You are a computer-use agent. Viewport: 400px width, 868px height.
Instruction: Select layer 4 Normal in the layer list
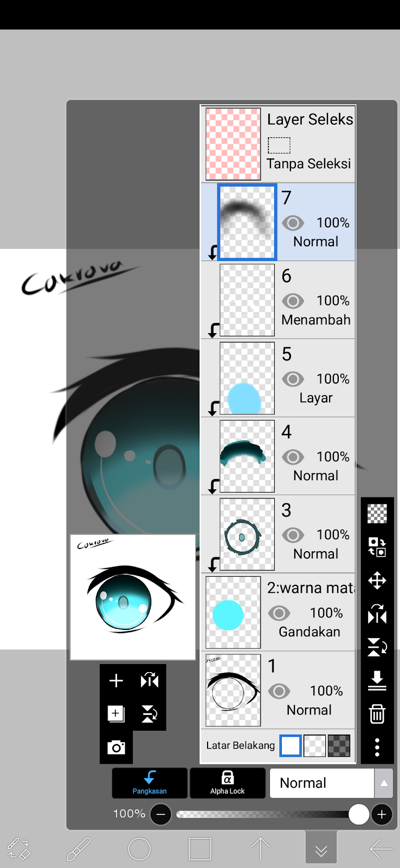click(x=278, y=456)
